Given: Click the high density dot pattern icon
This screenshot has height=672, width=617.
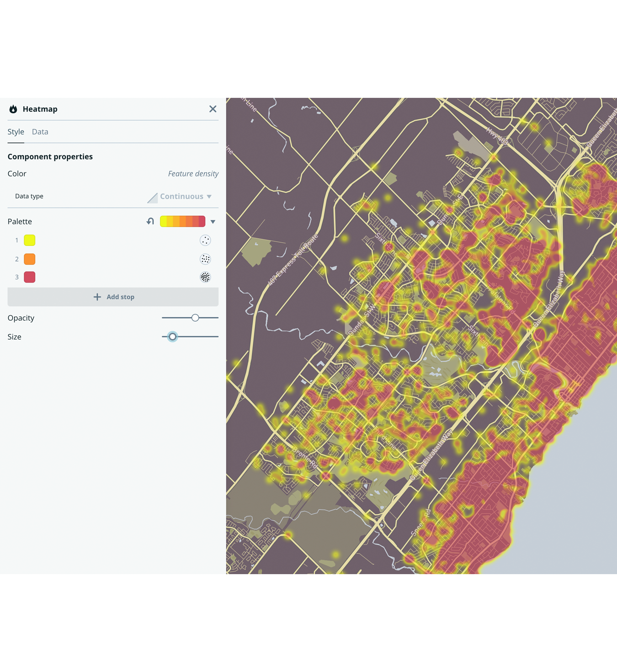Looking at the screenshot, I should tap(205, 277).
